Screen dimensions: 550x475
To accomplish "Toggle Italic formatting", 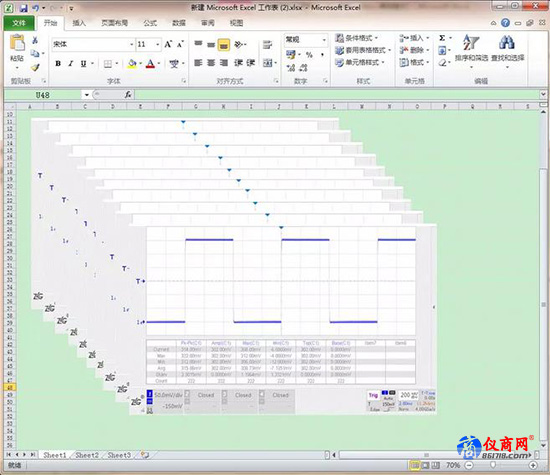I will 71,63.
